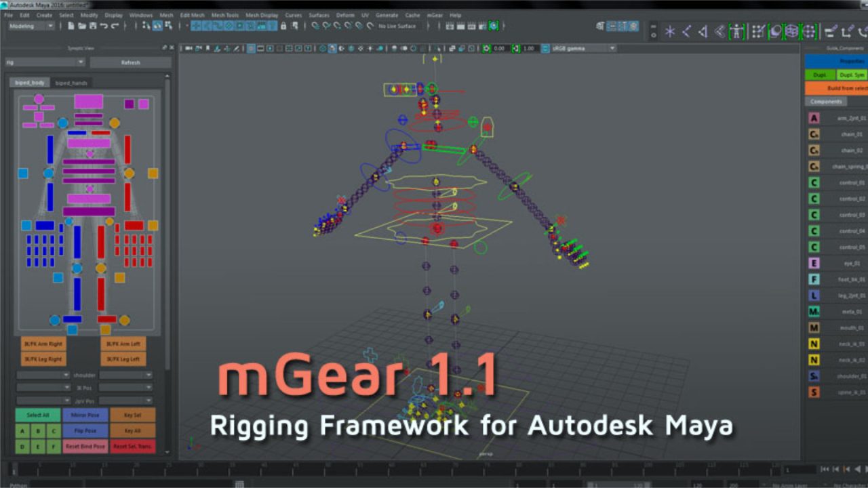868x488 pixels.
Task: Click the time slider track
Action: click(x=396, y=469)
